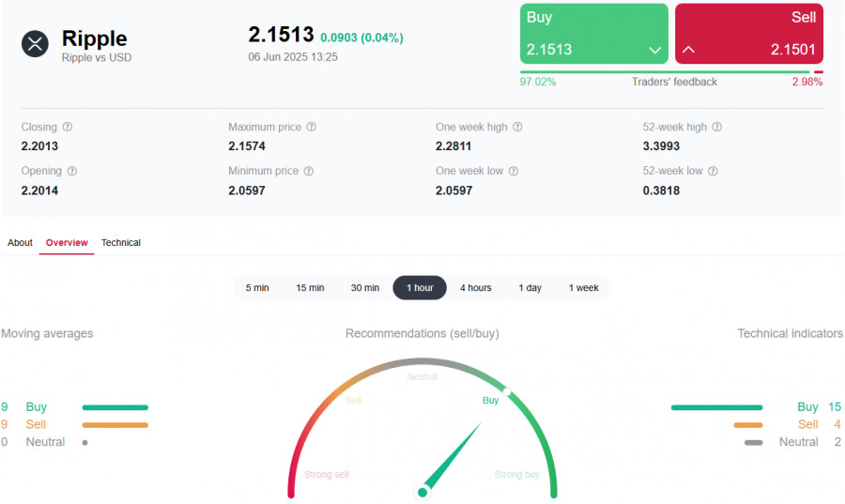
Task: Open the One week low help icon
Action: coord(514,171)
